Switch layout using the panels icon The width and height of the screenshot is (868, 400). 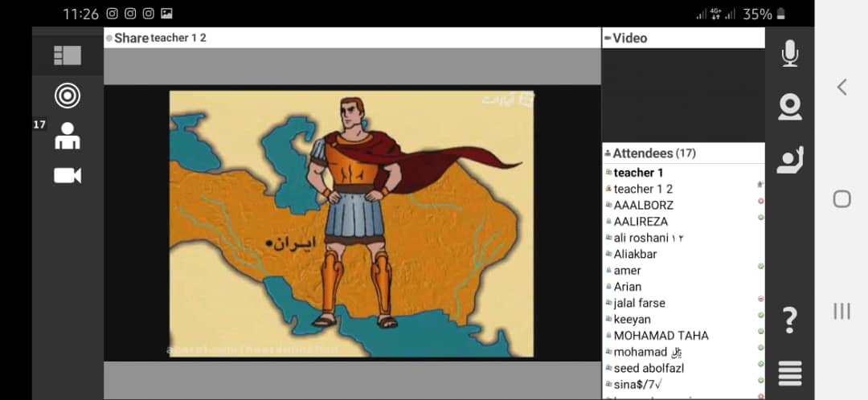(x=68, y=55)
